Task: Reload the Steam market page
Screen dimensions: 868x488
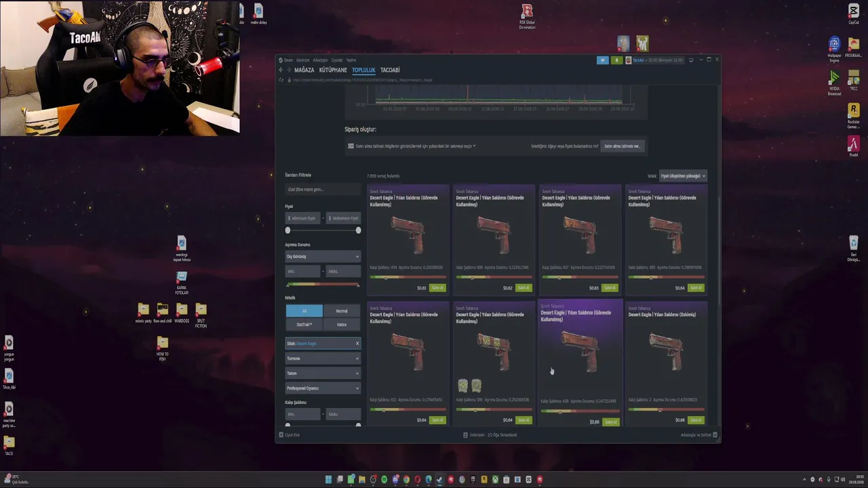Action: click(x=281, y=80)
